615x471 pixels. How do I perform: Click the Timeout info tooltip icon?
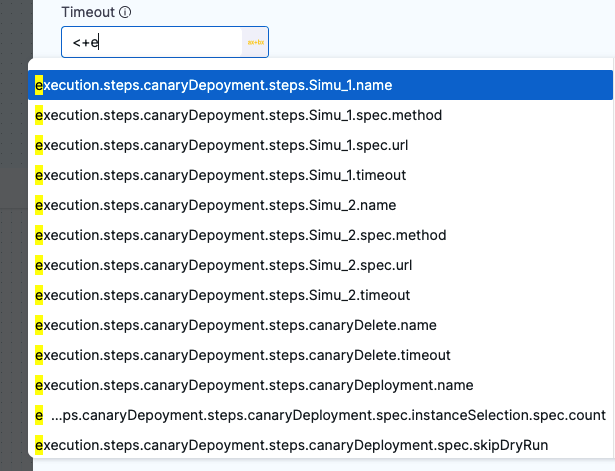[x=125, y=13]
